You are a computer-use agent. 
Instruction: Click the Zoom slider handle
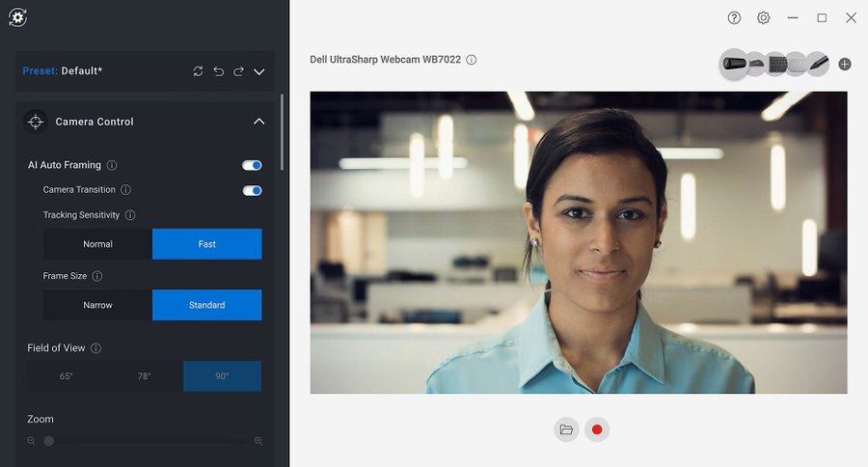point(49,441)
